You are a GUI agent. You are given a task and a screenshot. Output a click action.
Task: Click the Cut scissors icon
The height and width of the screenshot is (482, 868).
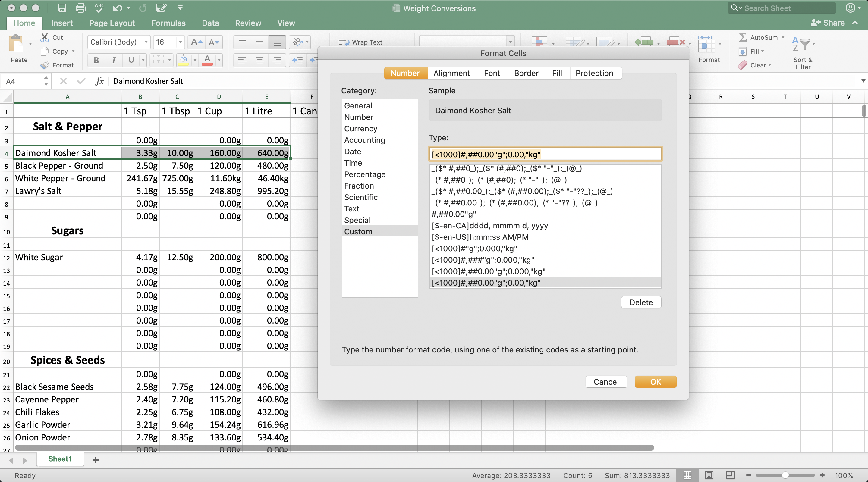45,37
